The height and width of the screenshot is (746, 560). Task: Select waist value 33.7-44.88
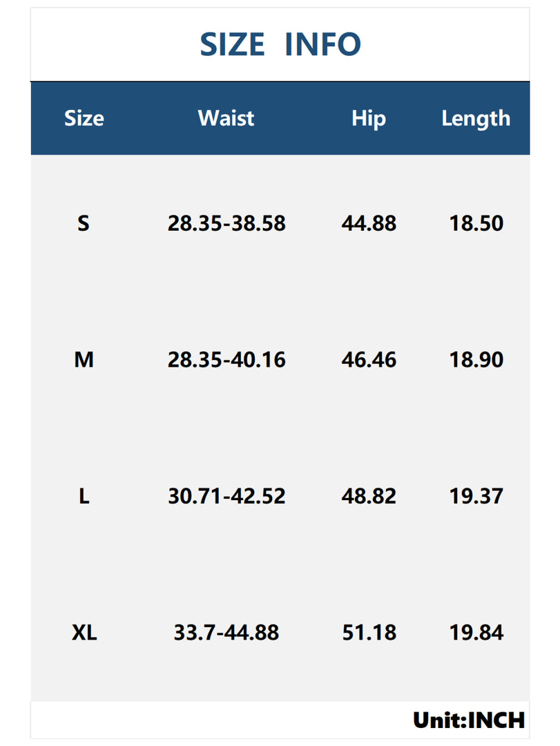coord(226,633)
